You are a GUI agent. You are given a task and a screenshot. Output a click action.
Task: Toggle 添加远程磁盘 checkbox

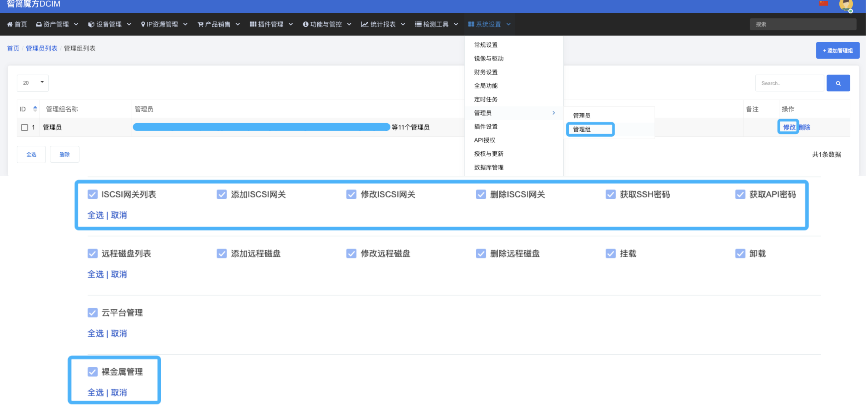pyautogui.click(x=222, y=254)
